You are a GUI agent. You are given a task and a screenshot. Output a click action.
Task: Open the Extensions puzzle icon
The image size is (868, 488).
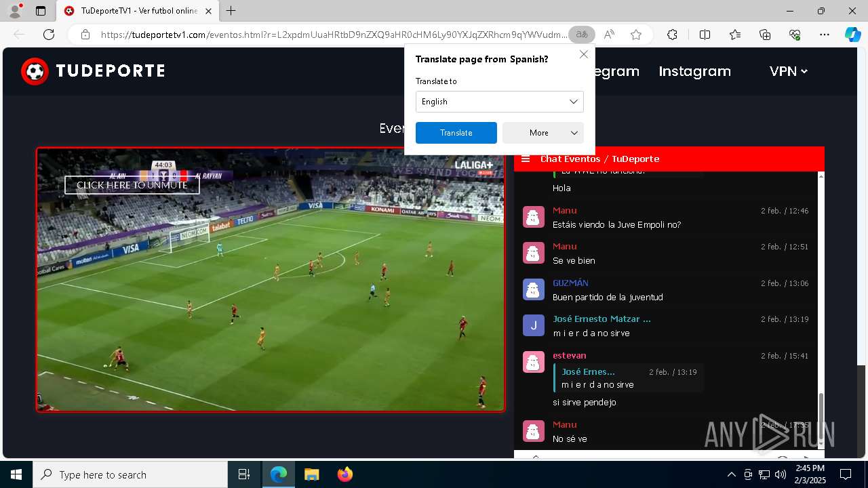coord(672,35)
